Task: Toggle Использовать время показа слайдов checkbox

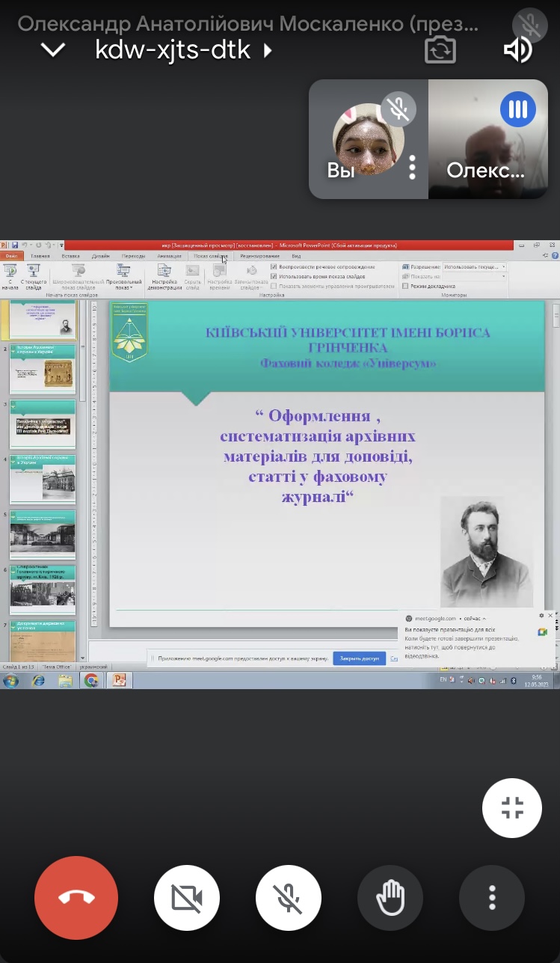Action: [274, 276]
